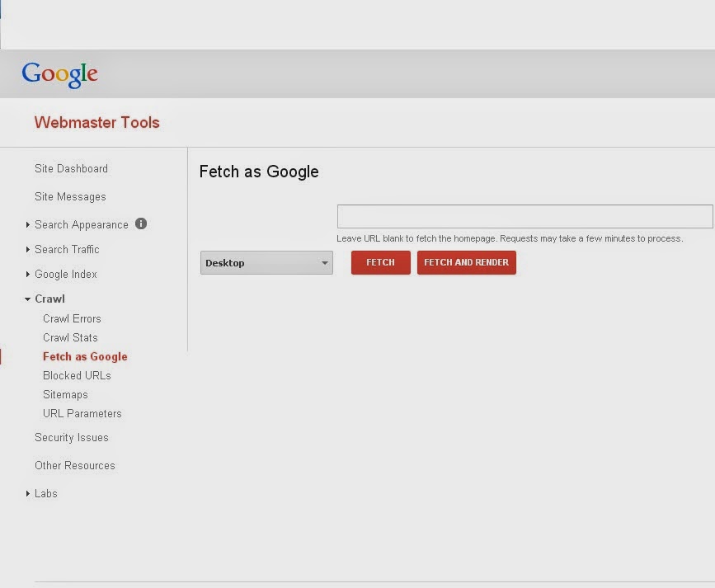Open the Desktop fetch type dropdown
The width and height of the screenshot is (715, 588).
point(266,262)
